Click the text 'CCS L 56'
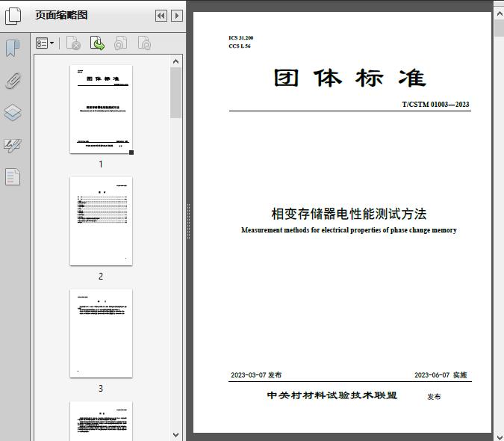The height and width of the screenshot is (441, 504). 240,46
